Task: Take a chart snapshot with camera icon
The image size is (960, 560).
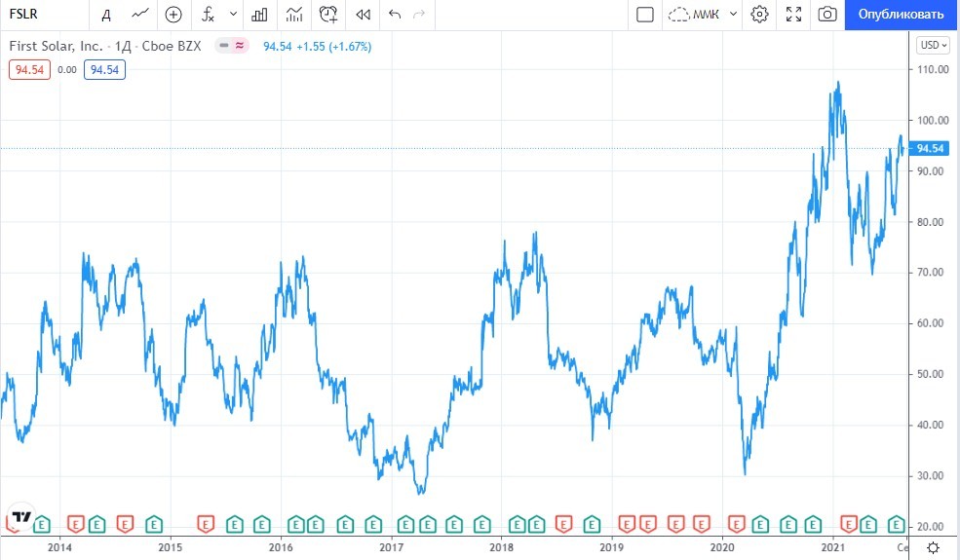Action: 827,15
